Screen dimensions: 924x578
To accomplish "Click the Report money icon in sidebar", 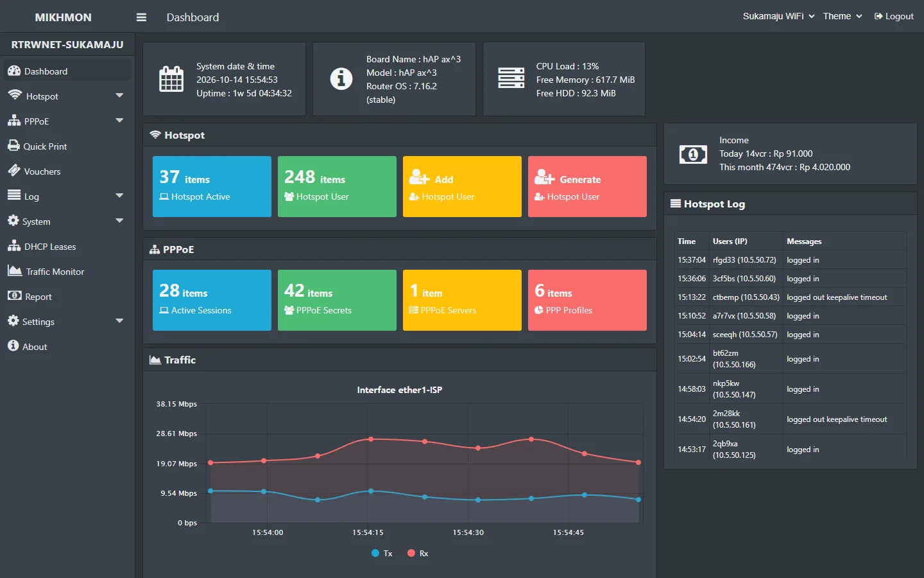I will [15, 296].
